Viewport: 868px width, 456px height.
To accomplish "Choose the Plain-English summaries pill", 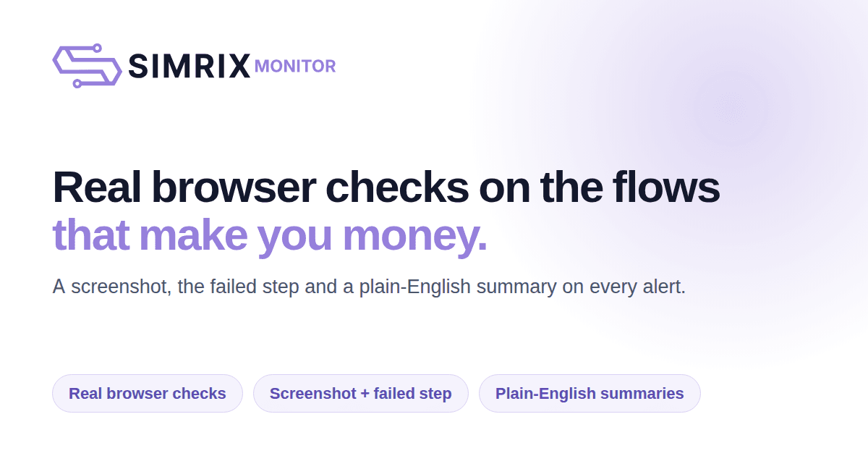I will coord(590,394).
